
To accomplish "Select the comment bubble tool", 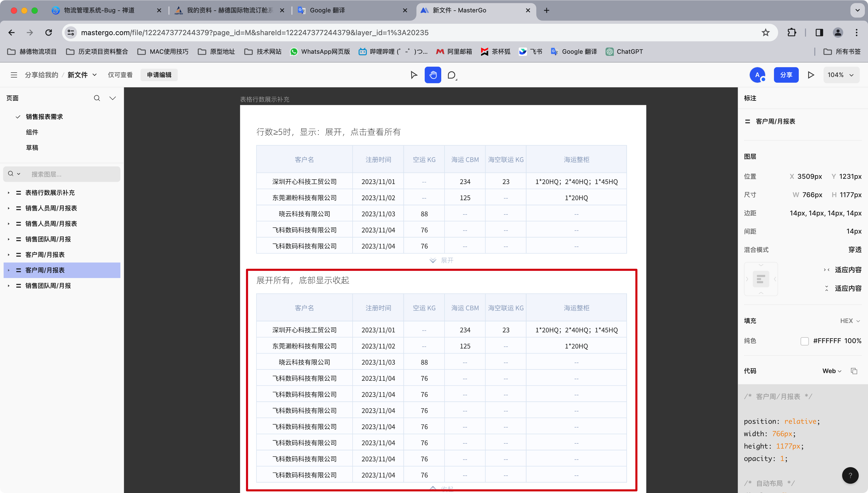I will coord(452,75).
